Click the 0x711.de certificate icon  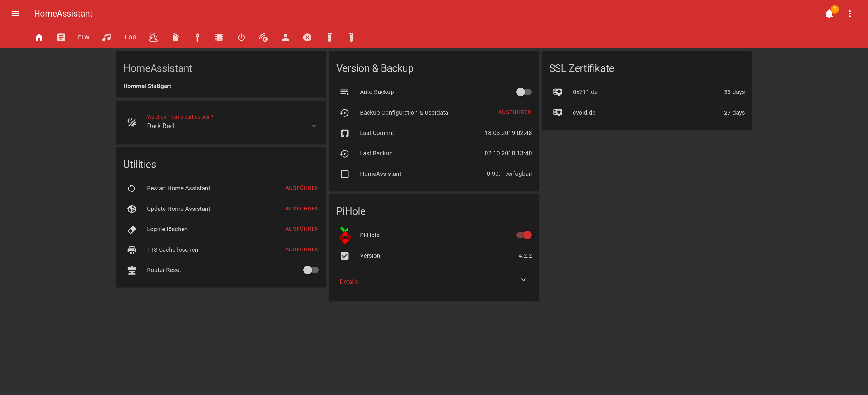coord(557,92)
